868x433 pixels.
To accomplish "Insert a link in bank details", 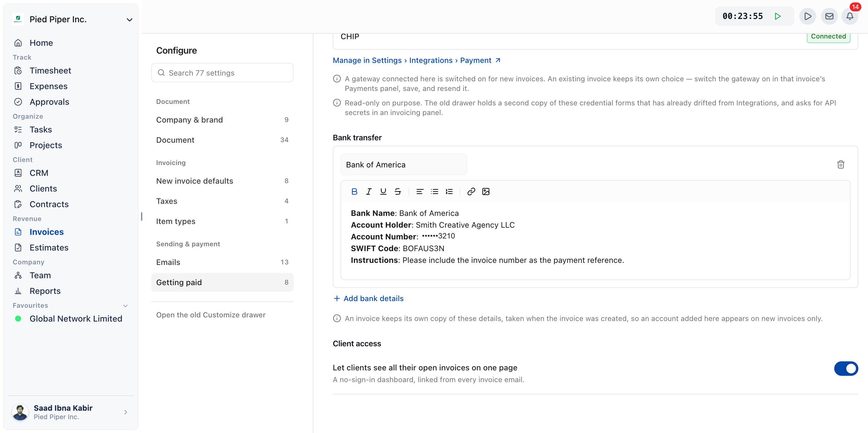I will coord(471,192).
